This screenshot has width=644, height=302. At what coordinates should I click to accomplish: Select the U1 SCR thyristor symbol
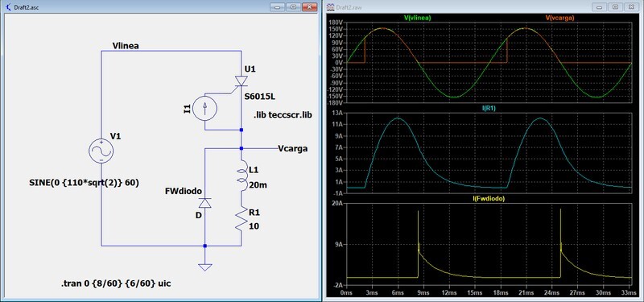(x=241, y=81)
